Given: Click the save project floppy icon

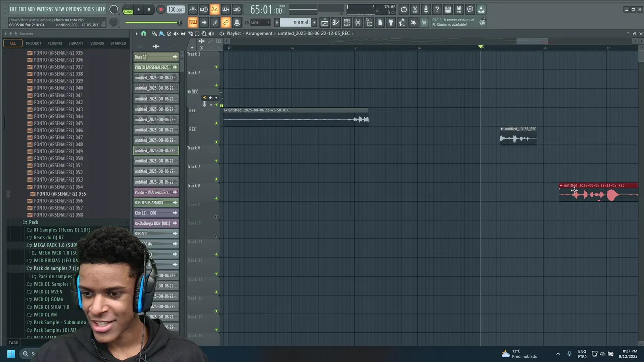Looking at the screenshot, I should pos(448,9).
